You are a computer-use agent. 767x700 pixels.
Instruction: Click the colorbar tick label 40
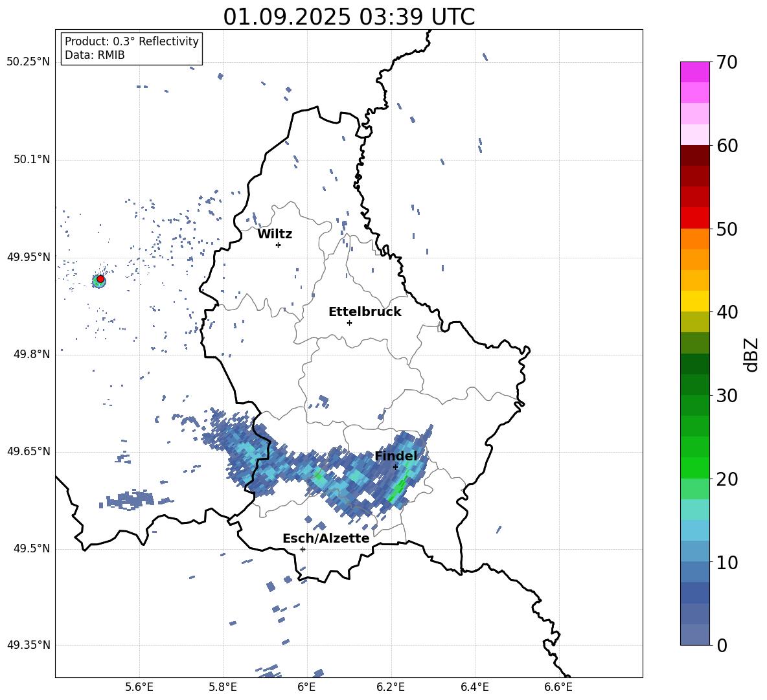727,312
